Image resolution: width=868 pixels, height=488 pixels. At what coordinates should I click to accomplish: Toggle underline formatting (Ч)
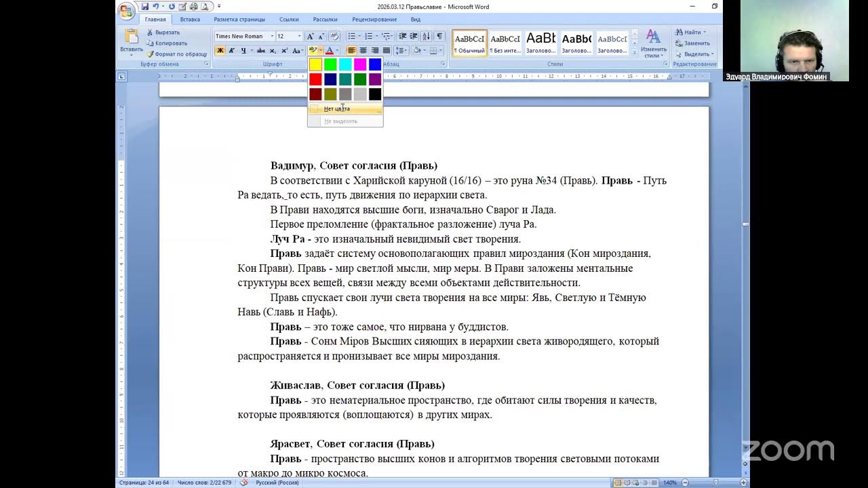(x=243, y=50)
